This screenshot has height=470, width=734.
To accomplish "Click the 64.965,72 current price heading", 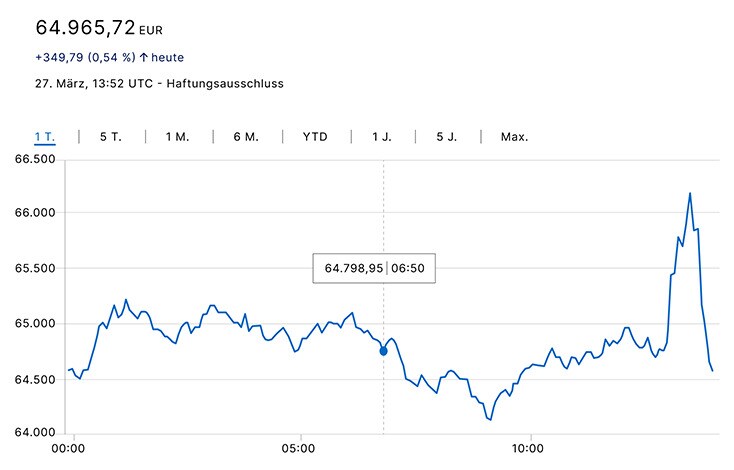I will [85, 26].
